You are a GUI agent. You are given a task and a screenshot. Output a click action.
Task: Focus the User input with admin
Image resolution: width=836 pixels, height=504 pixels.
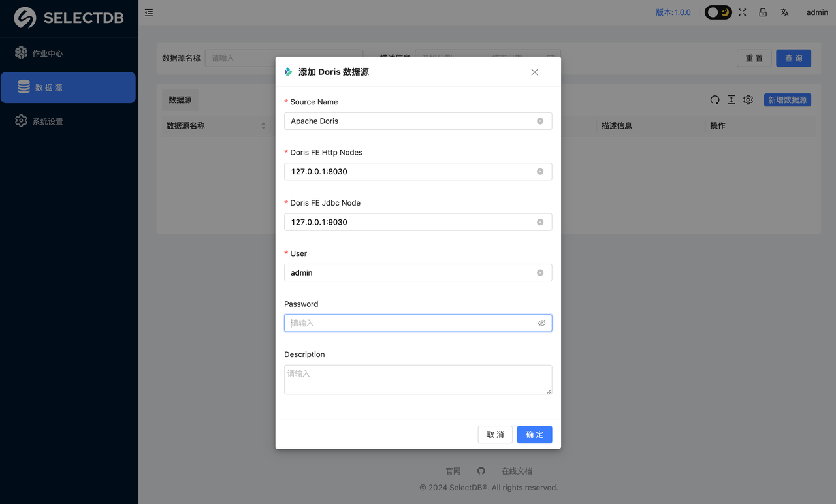click(418, 273)
